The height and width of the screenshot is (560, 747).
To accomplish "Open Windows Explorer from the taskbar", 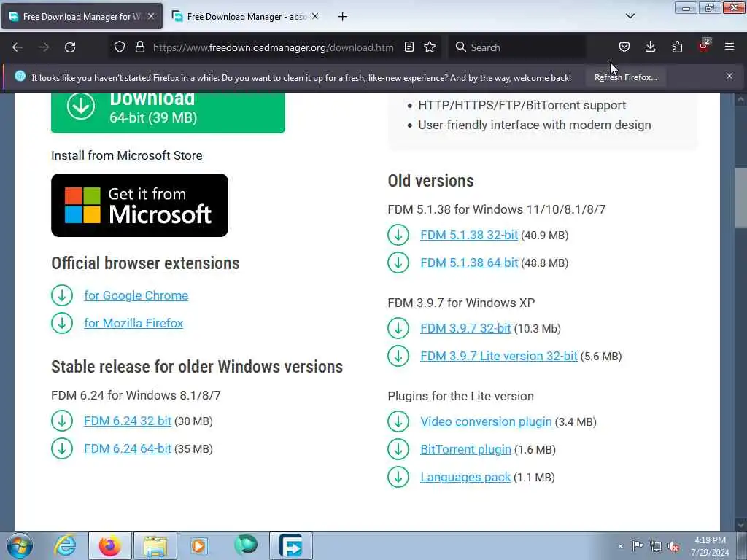I will point(155,545).
